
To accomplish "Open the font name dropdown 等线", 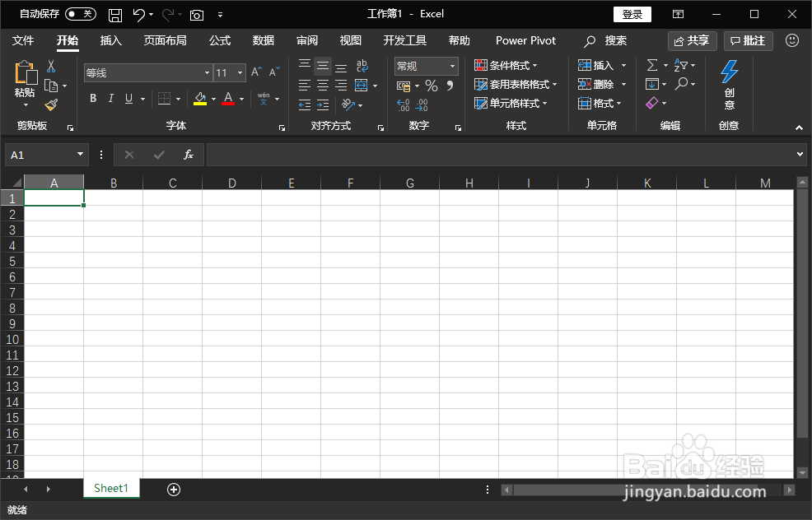I will pyautogui.click(x=207, y=73).
